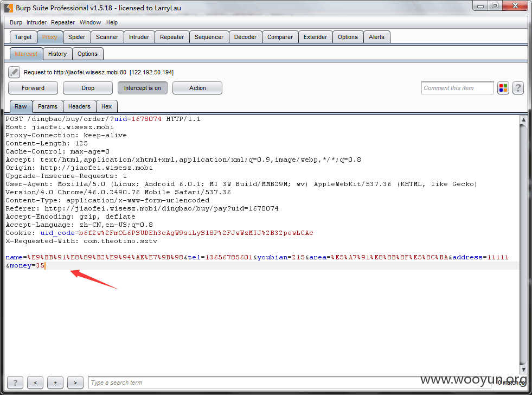The image size is (532, 395).
Task: Switch to the Sequencer tab
Action: (209, 37)
